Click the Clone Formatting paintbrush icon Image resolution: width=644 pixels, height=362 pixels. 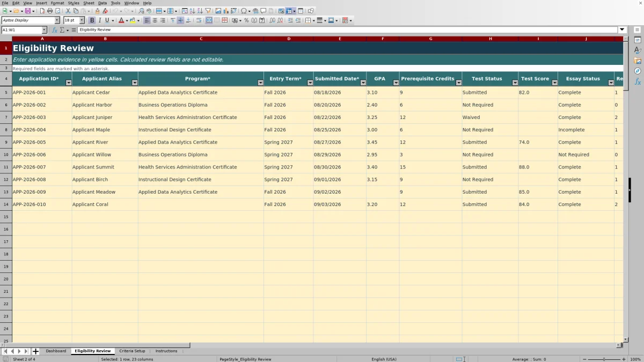tap(97, 11)
